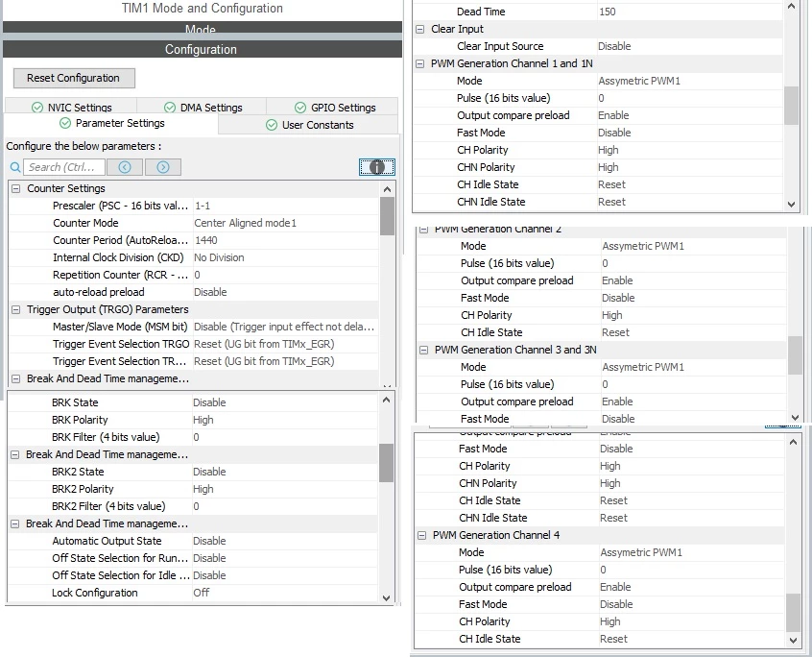Click Channel 3 Pulse (16 bits value) row

[602, 384]
